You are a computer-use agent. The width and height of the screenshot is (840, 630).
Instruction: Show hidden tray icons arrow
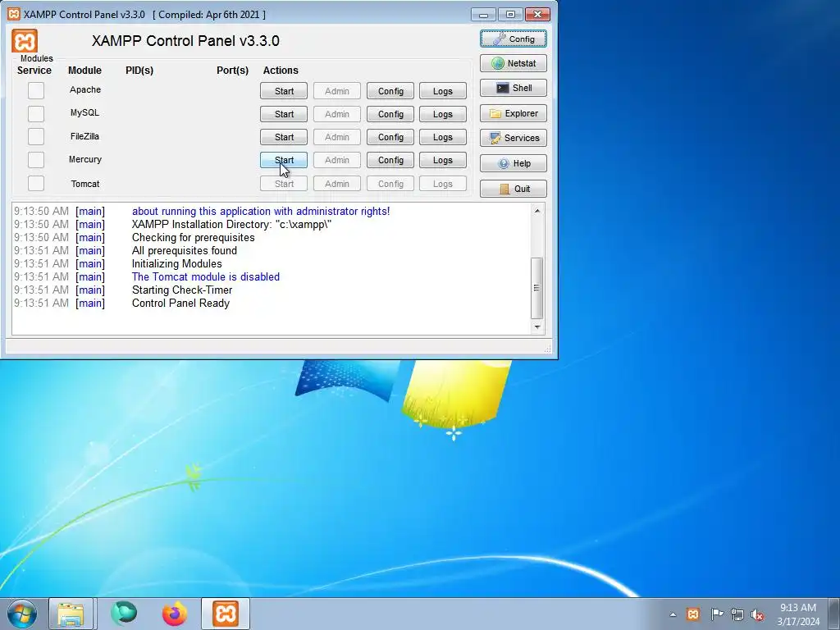pos(673,614)
